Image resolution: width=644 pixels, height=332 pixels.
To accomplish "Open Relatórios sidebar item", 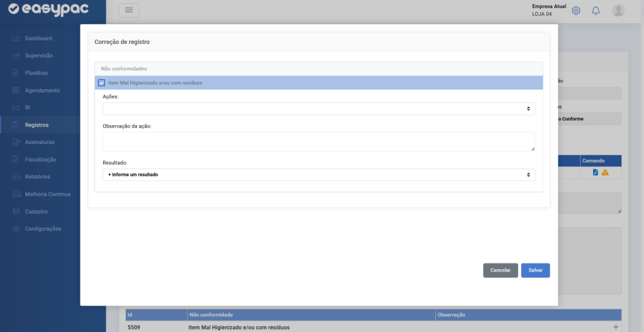I will click(x=37, y=177).
